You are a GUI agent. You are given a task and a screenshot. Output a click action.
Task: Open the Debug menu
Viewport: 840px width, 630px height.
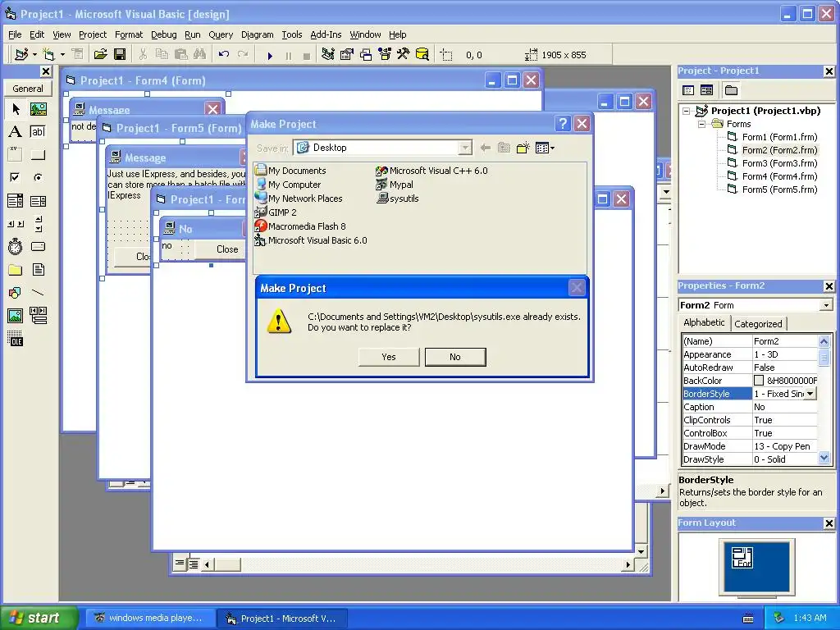[163, 34]
